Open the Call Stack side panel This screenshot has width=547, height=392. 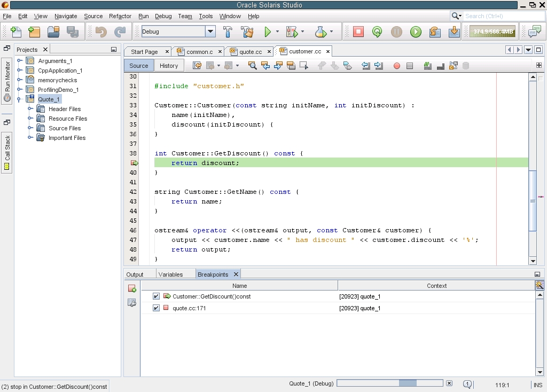click(7, 153)
